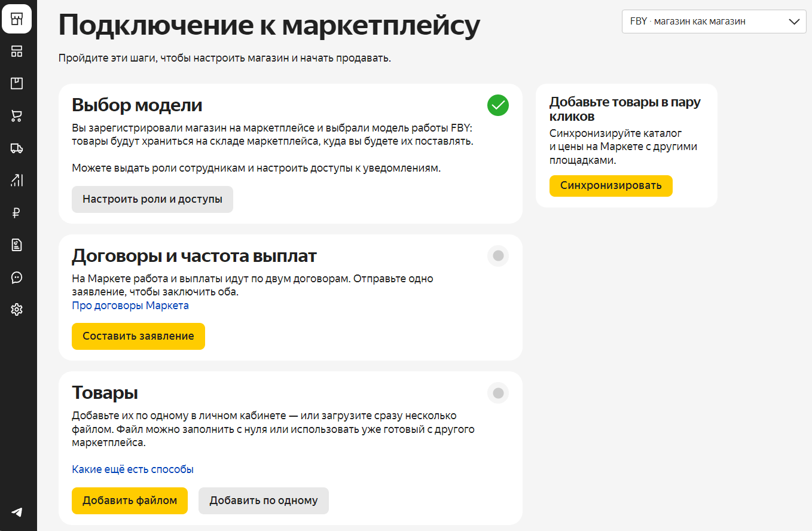Open the ruble finance icon in sidebar
The width and height of the screenshot is (812, 531).
17,213
